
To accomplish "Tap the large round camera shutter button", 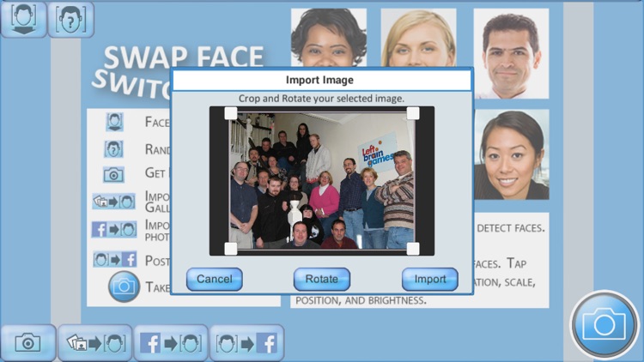I will 605,325.
